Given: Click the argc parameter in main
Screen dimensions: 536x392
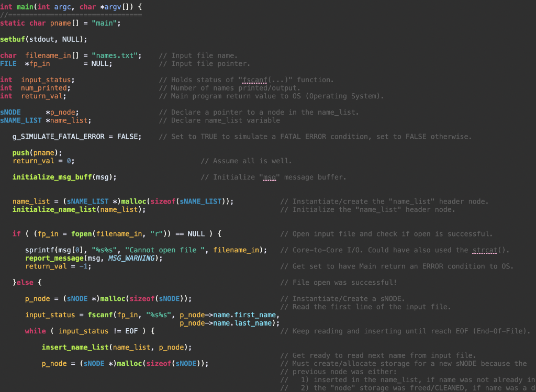Looking at the screenshot, I should [x=63, y=7].
